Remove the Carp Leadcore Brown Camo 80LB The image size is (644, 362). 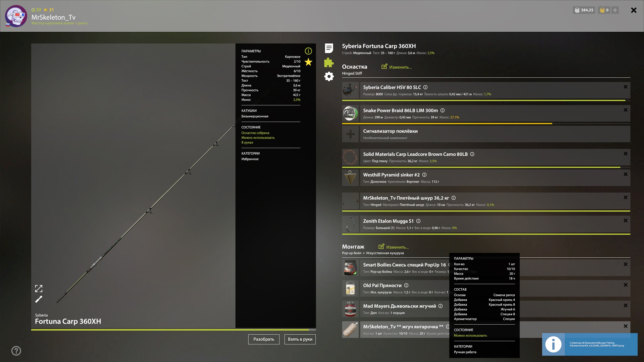click(x=625, y=154)
